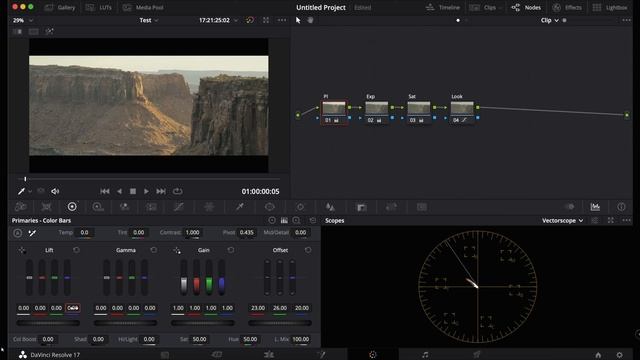This screenshot has height=360, width=640.
Task: Open the Test timeline name dropdown
Action: [149, 20]
